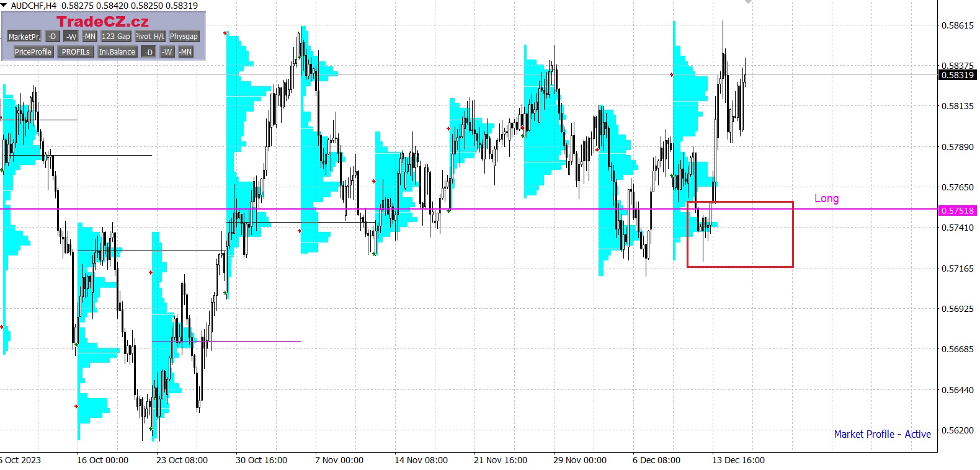Viewport: 980px width, 470px height.
Task: Turn on the PriceProfile button
Action: (33, 52)
